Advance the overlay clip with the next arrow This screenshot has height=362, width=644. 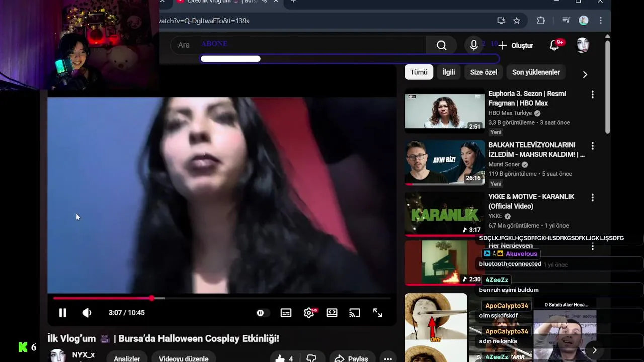tap(594, 350)
